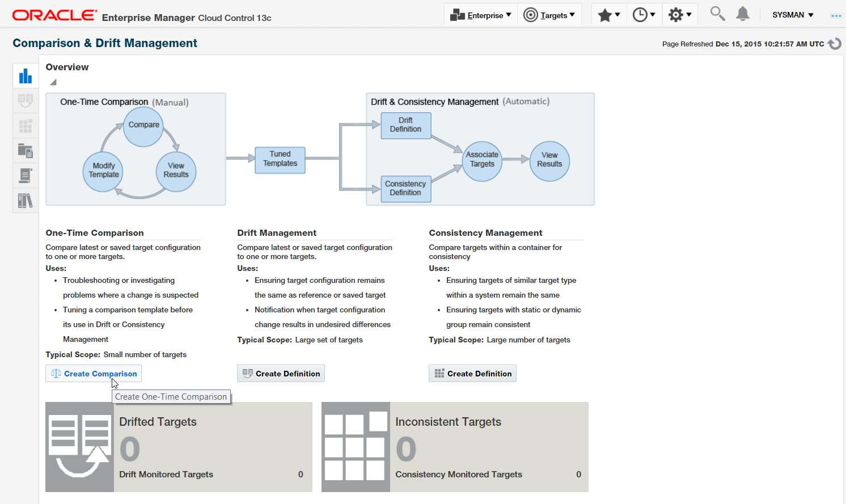Click the Consistency Management section heading
The image size is (846, 504).
click(x=485, y=233)
